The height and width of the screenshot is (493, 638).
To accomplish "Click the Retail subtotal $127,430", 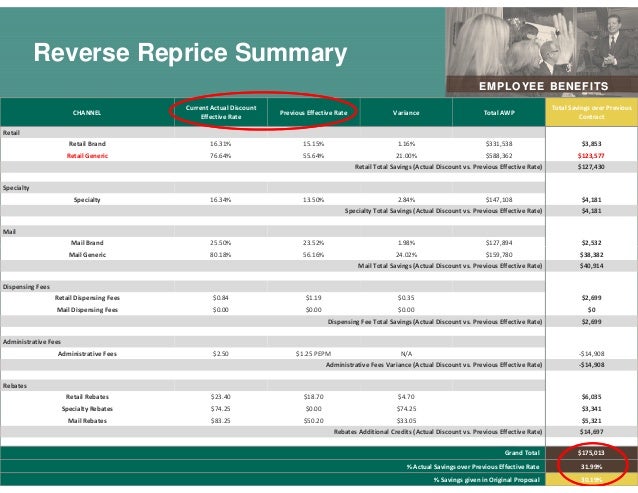I will tap(591, 167).
